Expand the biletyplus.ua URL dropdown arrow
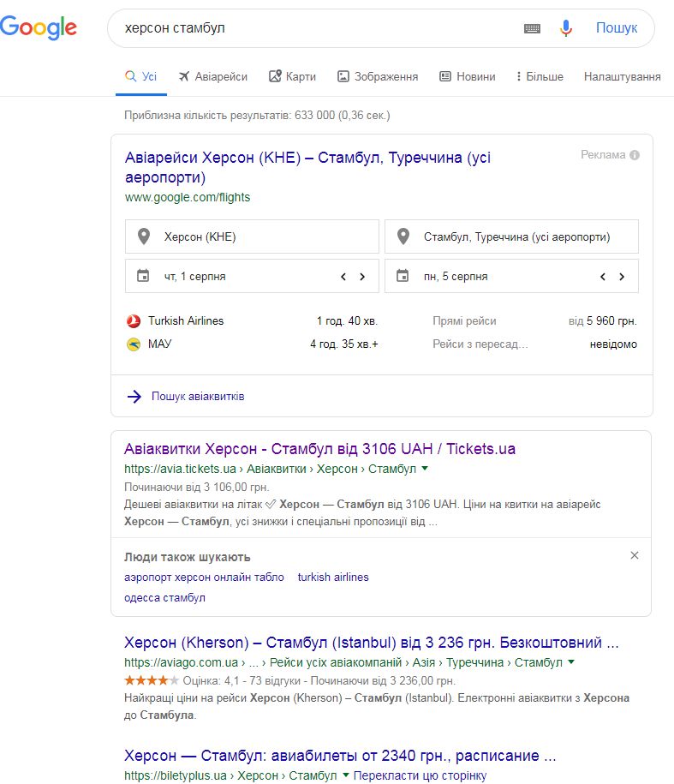 (x=346, y=775)
